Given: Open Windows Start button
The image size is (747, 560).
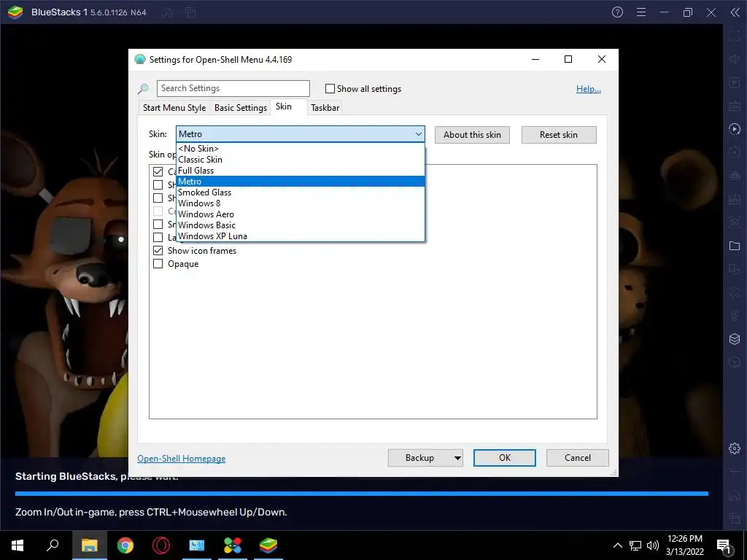Looking at the screenshot, I should [x=18, y=545].
